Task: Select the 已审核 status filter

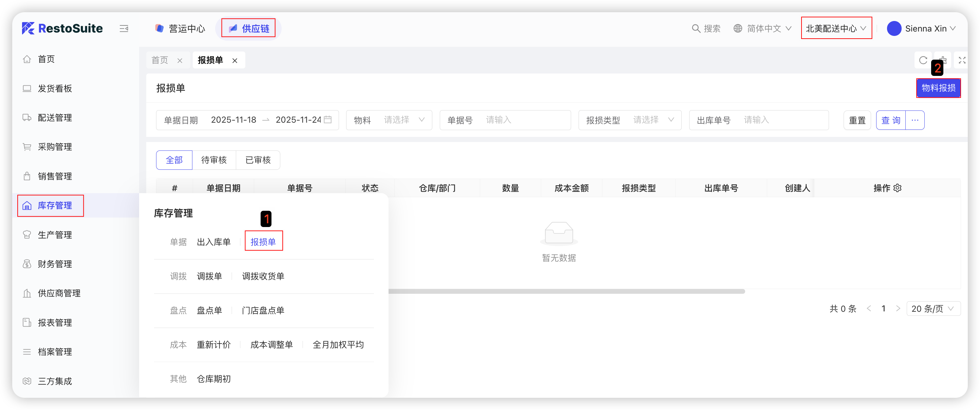Action: click(x=258, y=160)
